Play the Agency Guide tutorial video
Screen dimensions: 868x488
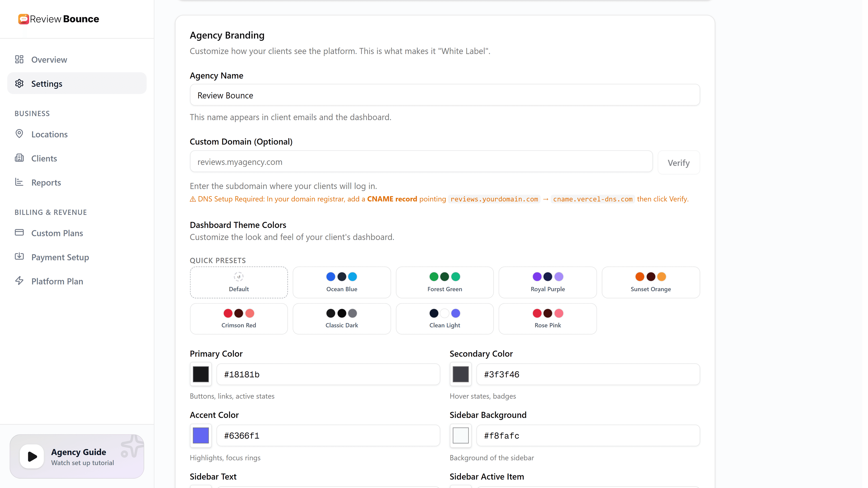[x=32, y=456]
